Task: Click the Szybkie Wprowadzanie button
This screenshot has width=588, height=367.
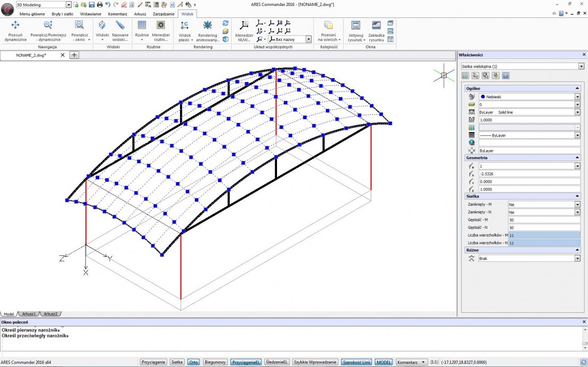Action: [x=316, y=362]
